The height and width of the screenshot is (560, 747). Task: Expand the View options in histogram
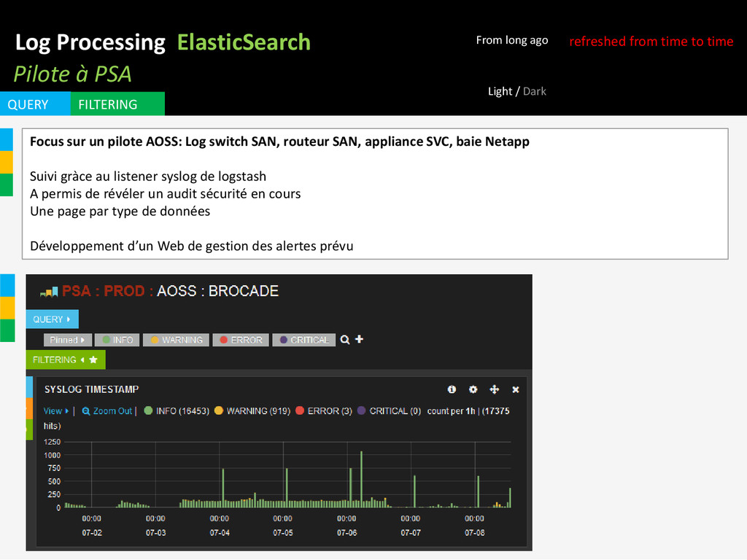55,411
